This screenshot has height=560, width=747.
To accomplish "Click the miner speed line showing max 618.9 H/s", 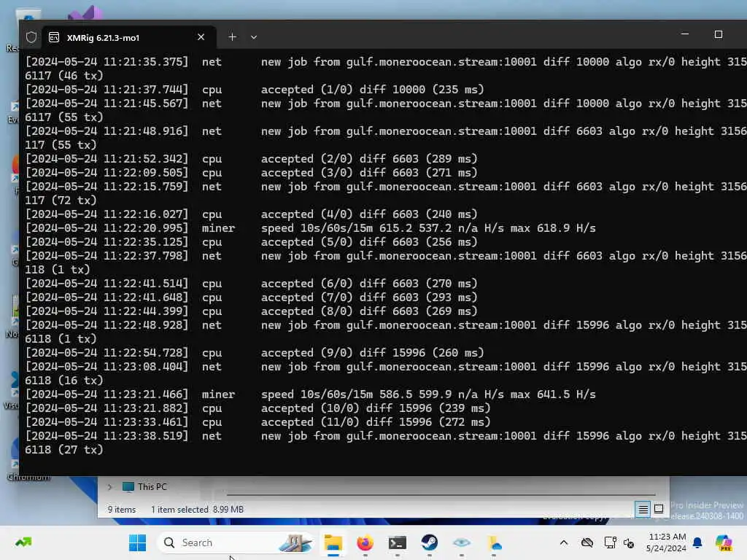I will (427, 228).
